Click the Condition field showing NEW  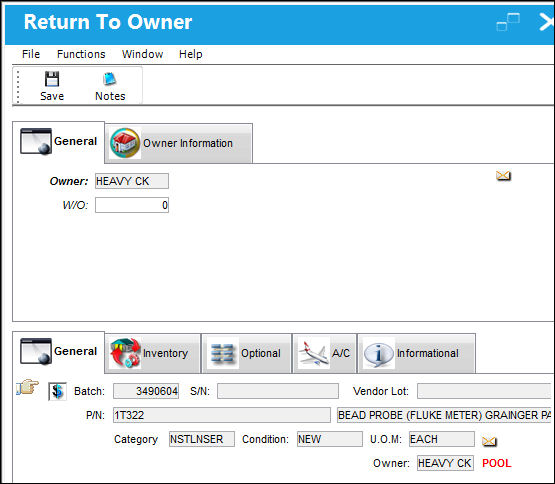point(330,439)
